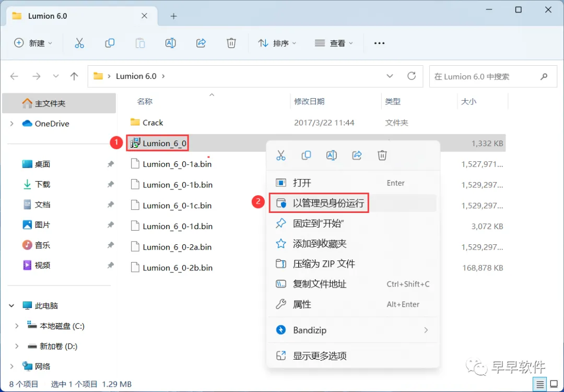Open the 新建 dropdown
The height and width of the screenshot is (392, 564).
pos(33,43)
